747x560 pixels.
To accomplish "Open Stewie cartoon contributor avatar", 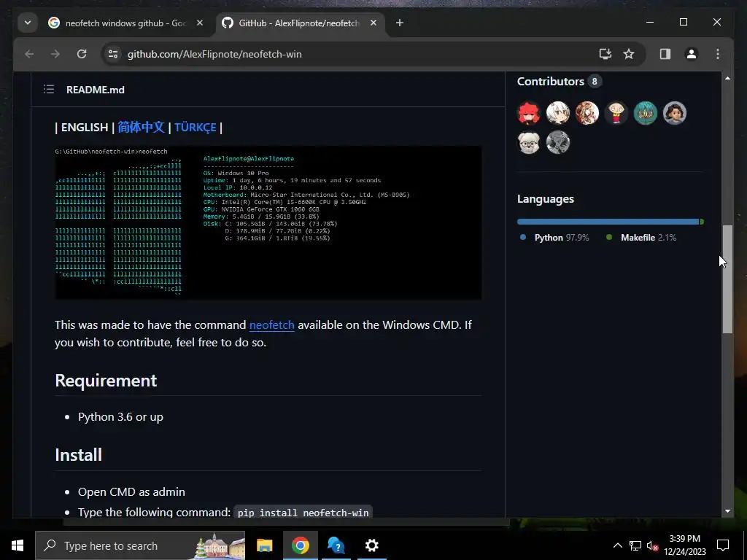I will click(x=616, y=113).
